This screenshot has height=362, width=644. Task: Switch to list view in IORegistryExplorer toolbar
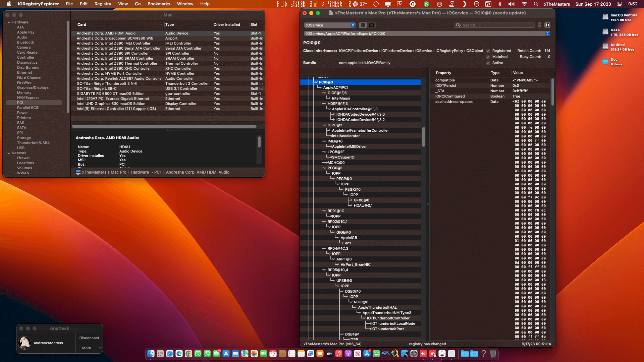[363, 25]
